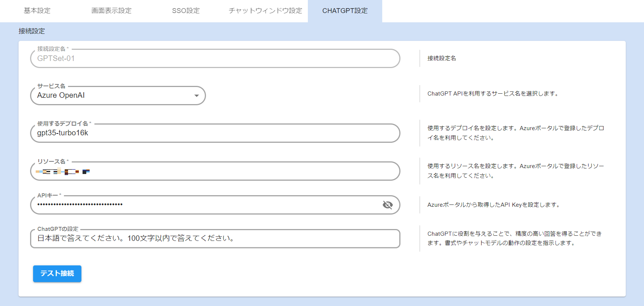Focus the APIキー password field
Viewport: 644px width, 306px height.
coord(208,205)
